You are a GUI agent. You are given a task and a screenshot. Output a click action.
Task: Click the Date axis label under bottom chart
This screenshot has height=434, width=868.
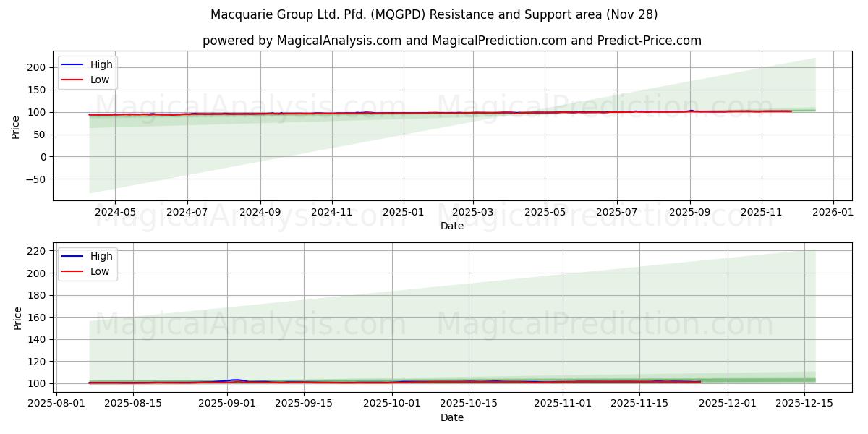tap(451, 417)
